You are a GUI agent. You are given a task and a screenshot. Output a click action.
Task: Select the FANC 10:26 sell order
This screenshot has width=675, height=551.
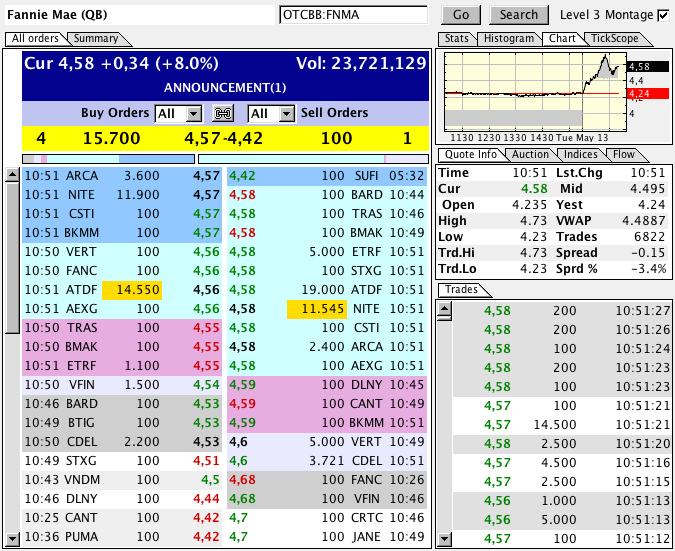coord(327,480)
